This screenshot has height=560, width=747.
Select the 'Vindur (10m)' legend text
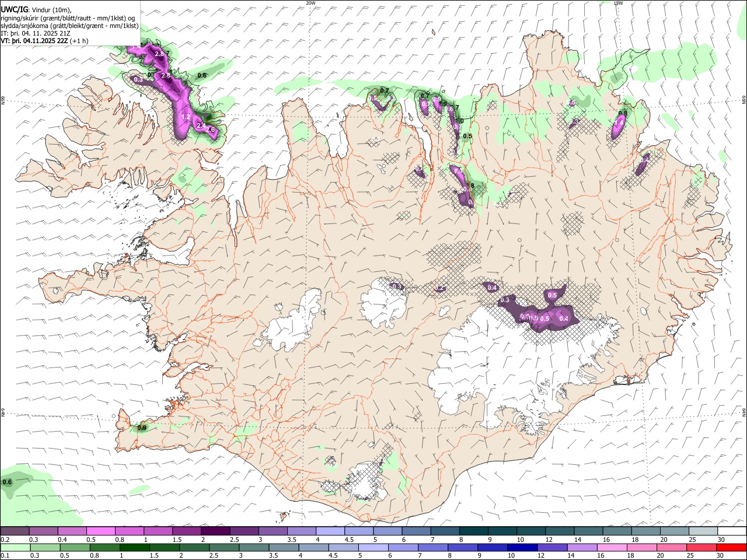(x=51, y=9)
